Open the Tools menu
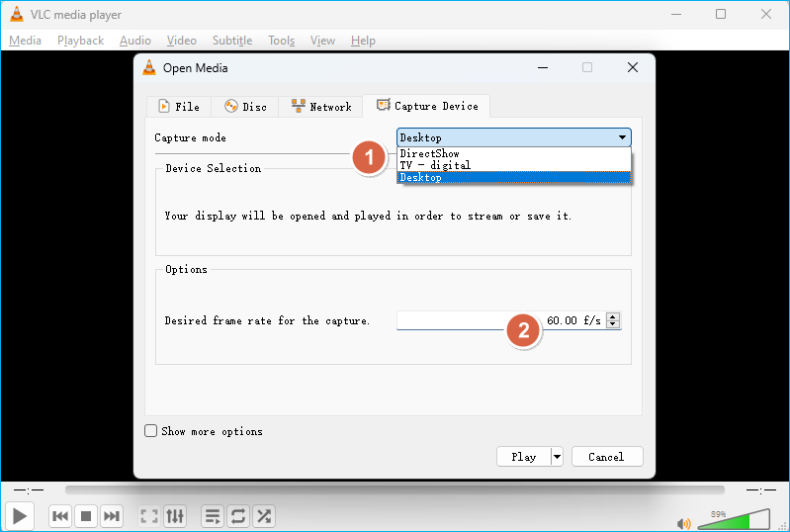Image resolution: width=790 pixels, height=532 pixels. coord(281,41)
